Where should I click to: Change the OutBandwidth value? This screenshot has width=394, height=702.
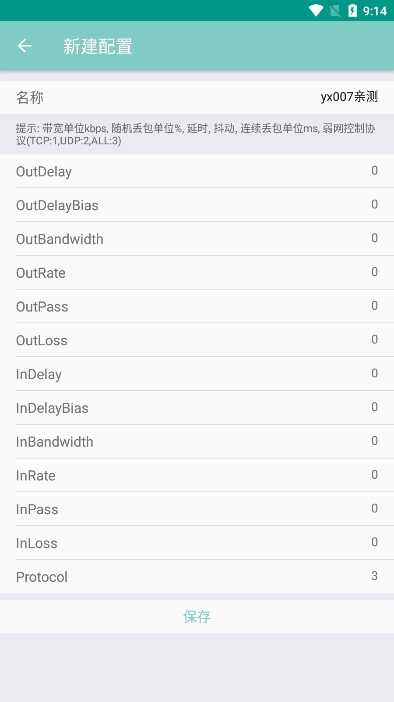point(374,238)
